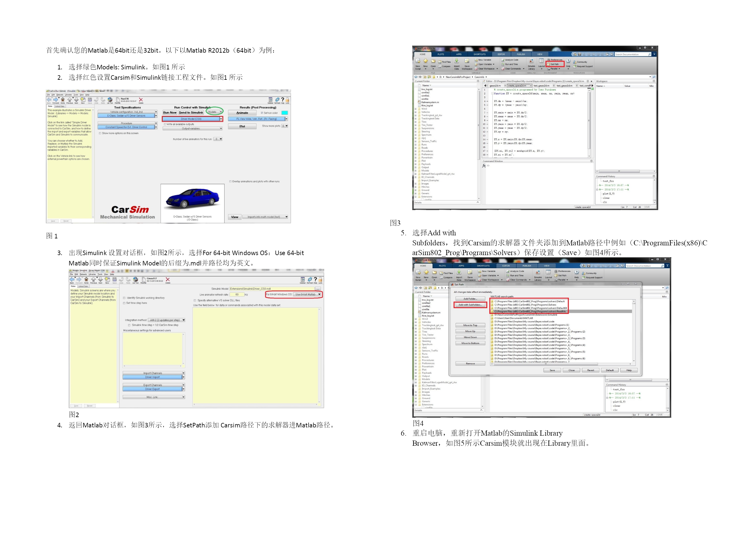Click Workspace horizontal scrollbar in Figure 3

pos(619,171)
